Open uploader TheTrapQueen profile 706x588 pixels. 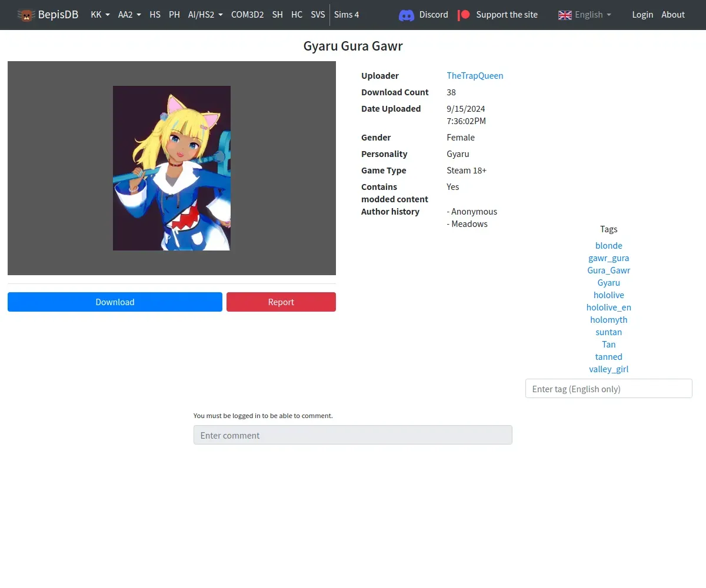[475, 75]
